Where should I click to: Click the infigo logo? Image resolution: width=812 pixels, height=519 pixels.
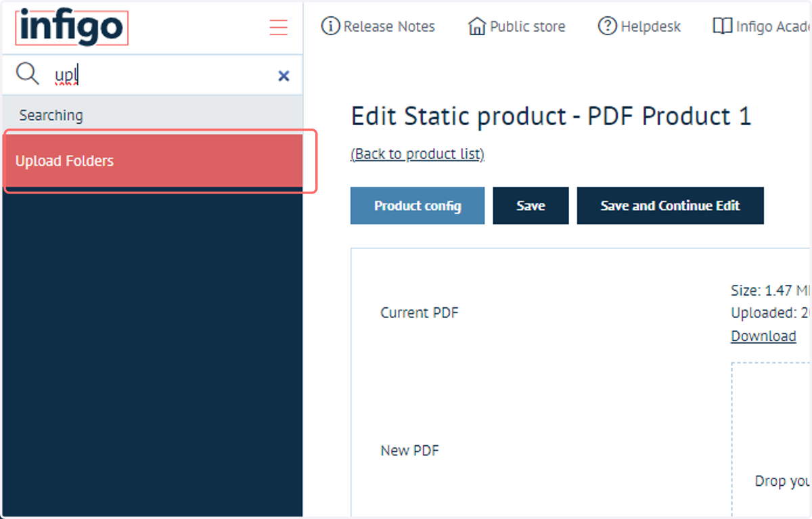pos(72,28)
